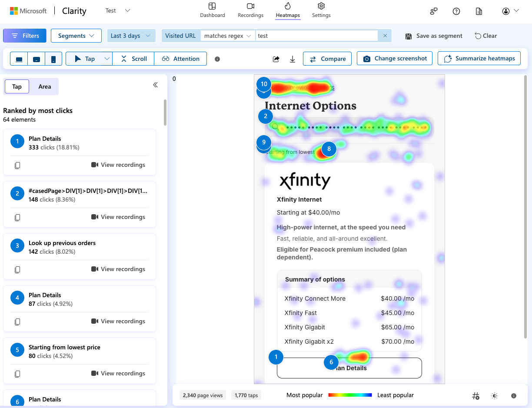Select the Area view toggle

(x=44, y=86)
